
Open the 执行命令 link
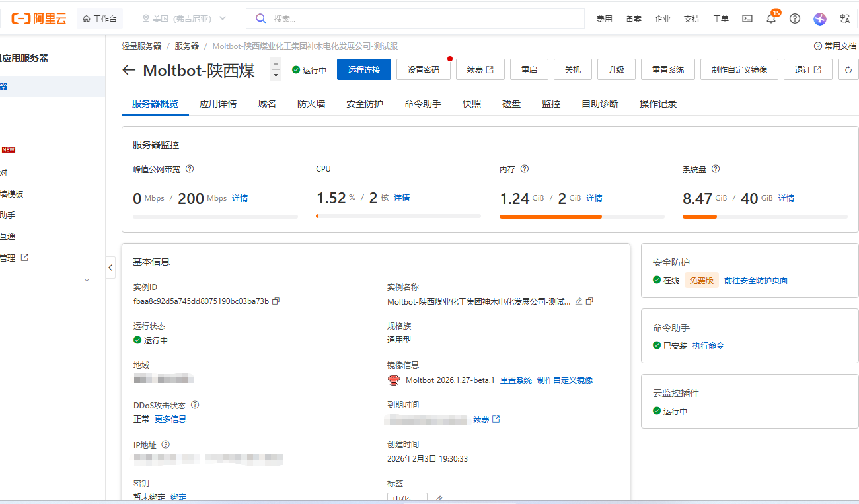(x=708, y=345)
